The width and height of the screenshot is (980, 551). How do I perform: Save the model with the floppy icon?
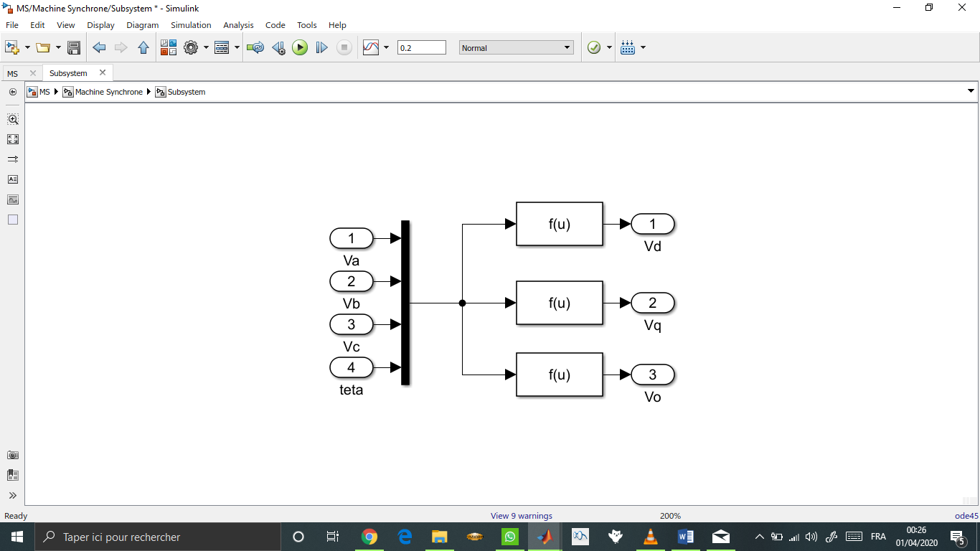click(74, 47)
